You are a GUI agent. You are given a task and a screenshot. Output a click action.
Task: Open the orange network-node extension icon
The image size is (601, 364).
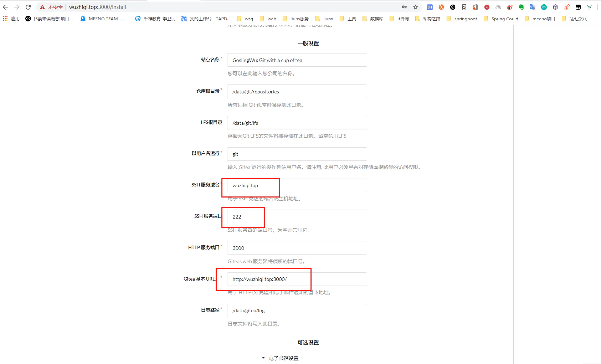[567, 7]
